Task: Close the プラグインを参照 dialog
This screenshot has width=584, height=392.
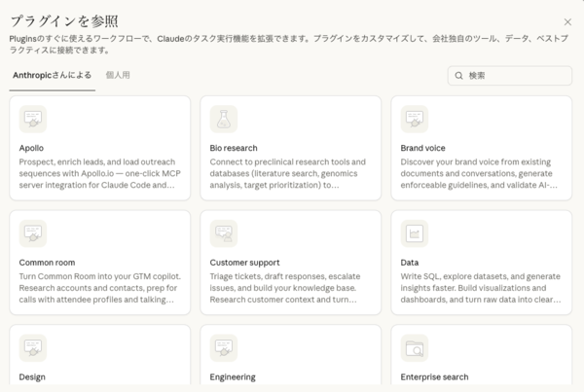Action: coord(567,21)
